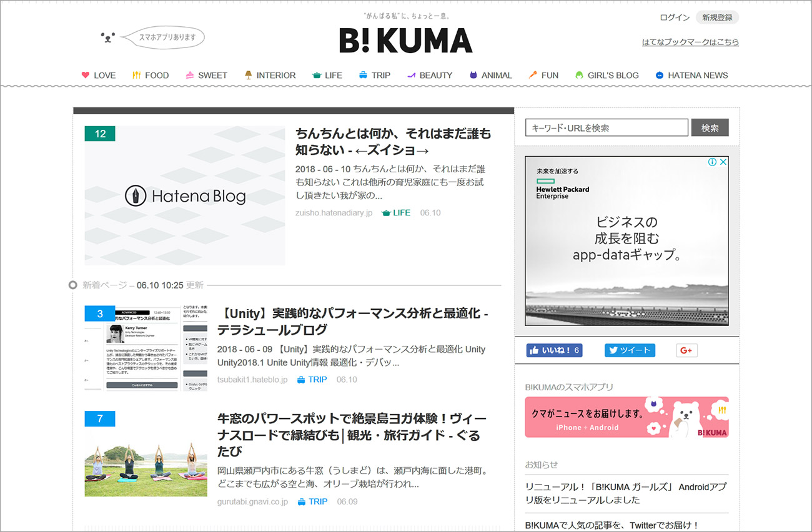Click the B!KUMA logo
The image size is (812, 532).
(406, 41)
